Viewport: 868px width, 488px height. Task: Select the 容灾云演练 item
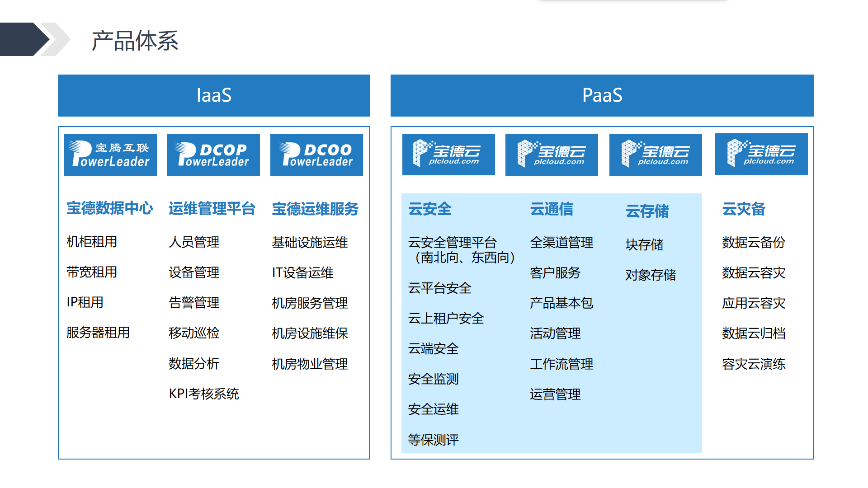754,364
